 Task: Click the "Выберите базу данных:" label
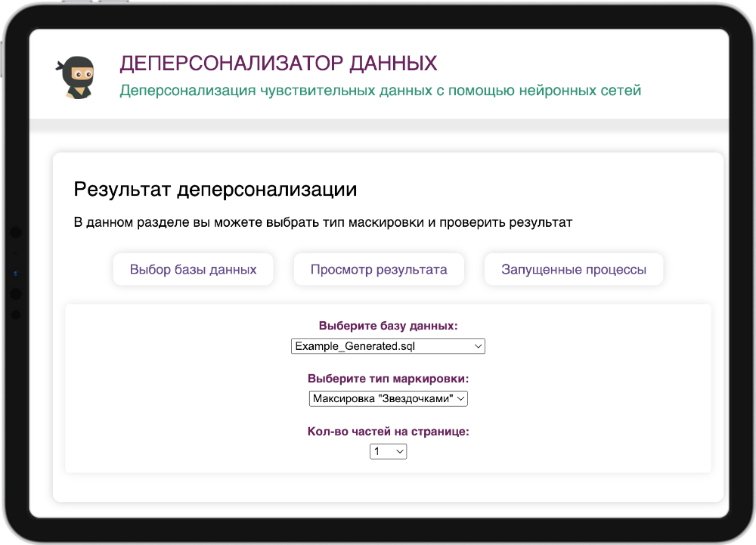388,327
